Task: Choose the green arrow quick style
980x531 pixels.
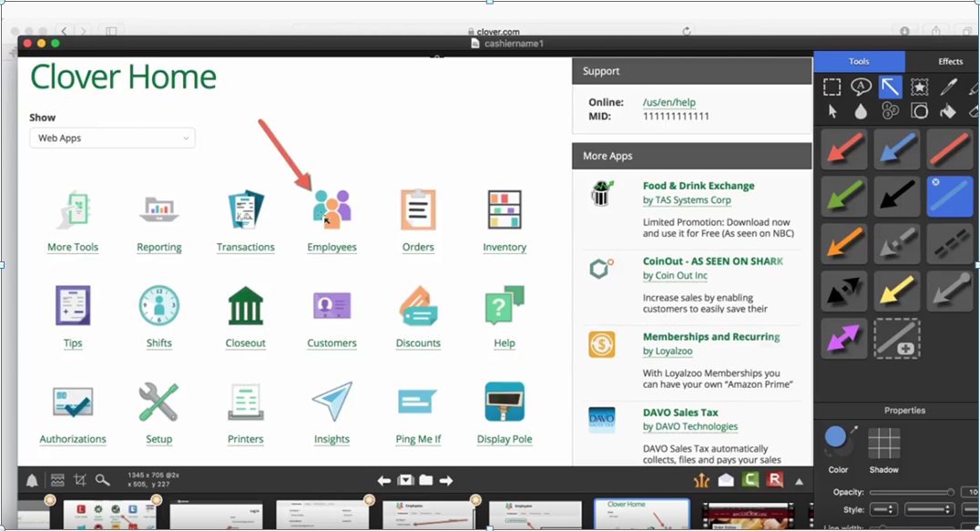Action: (x=843, y=196)
